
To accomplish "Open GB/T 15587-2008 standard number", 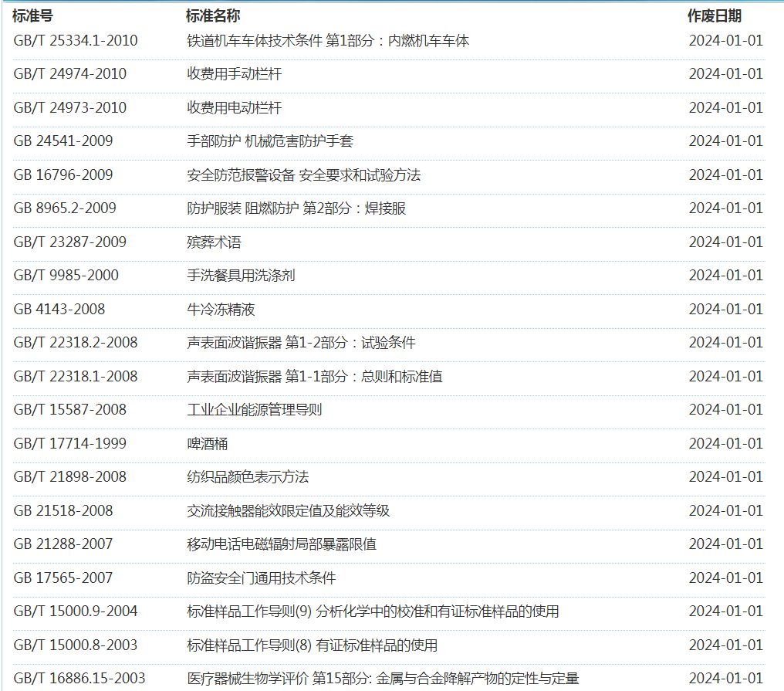I will click(70, 410).
